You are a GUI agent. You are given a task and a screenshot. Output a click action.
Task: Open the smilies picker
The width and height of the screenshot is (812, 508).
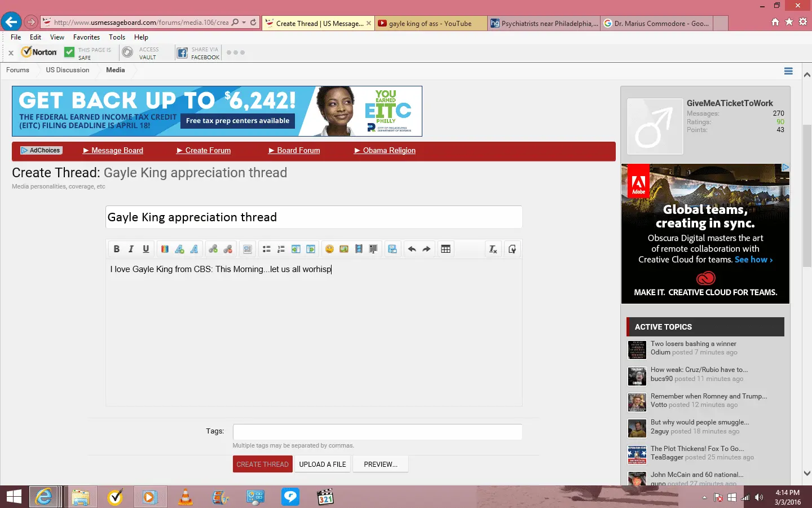[x=329, y=249]
